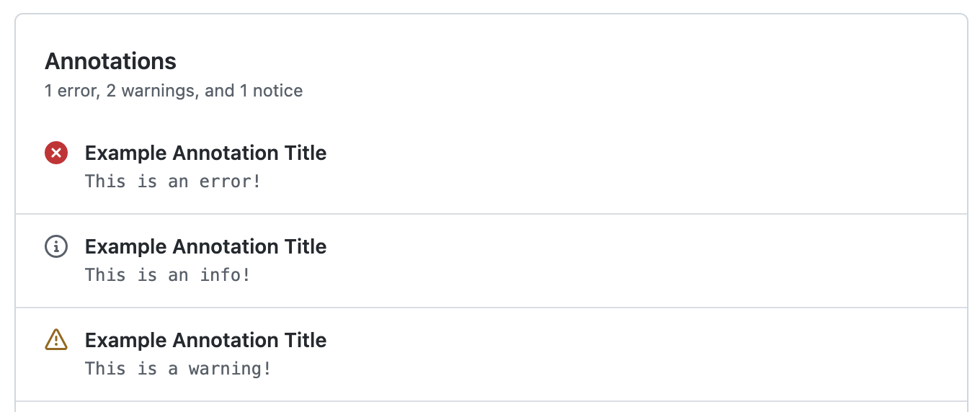Select the info annotation's title text
Screen dimensions: 980x412
click(x=205, y=246)
